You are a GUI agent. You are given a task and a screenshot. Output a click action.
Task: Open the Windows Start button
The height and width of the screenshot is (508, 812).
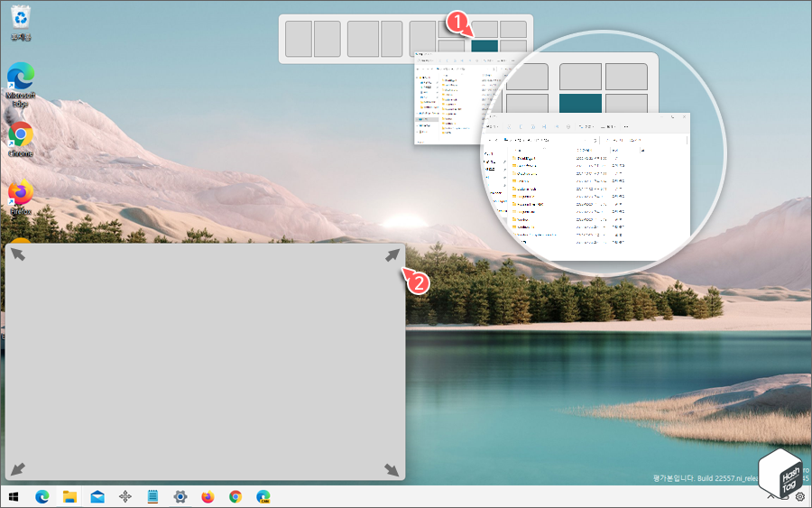click(x=14, y=497)
